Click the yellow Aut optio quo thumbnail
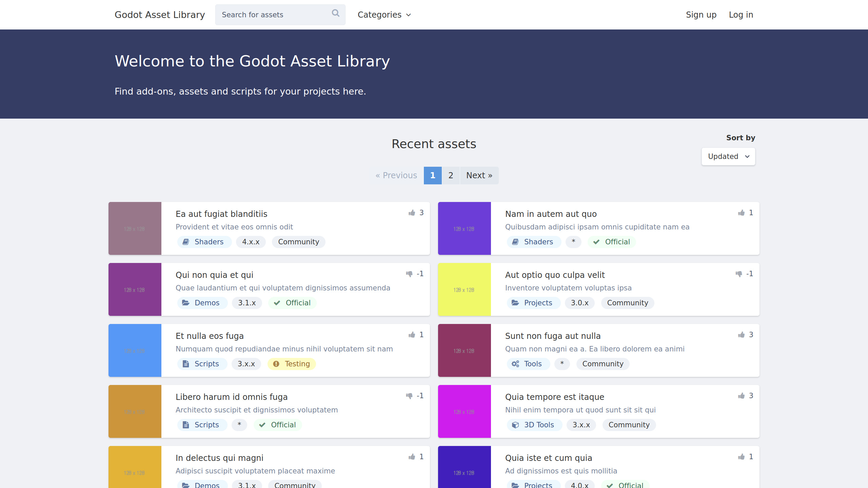The width and height of the screenshot is (868, 488). (464, 289)
